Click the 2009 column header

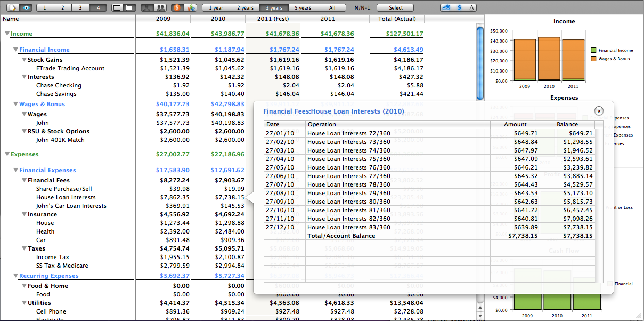coord(163,19)
